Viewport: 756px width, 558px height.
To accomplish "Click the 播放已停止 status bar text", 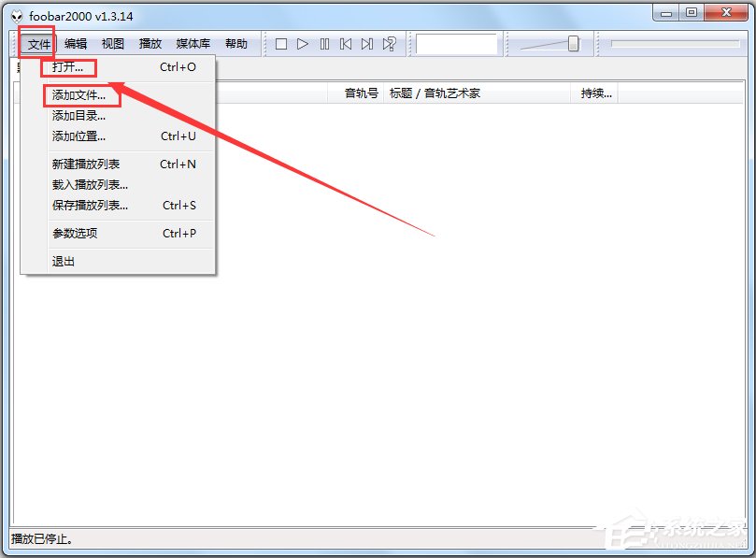I will pos(42,538).
